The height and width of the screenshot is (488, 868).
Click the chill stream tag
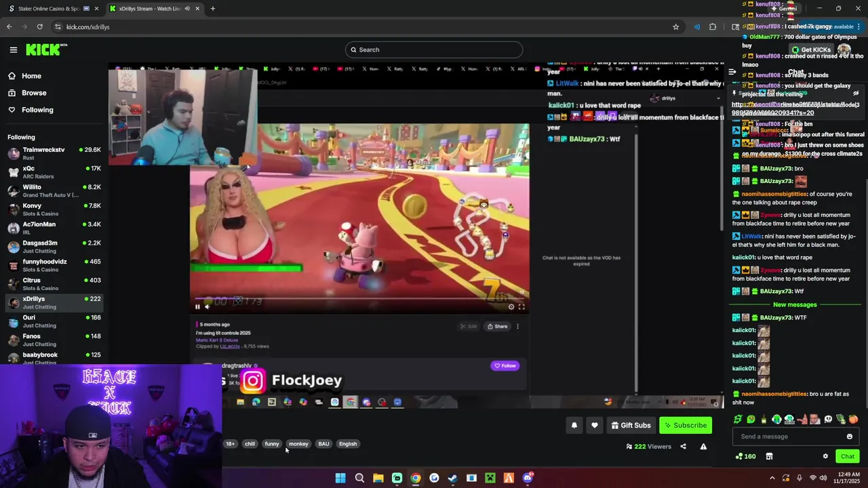250,444
